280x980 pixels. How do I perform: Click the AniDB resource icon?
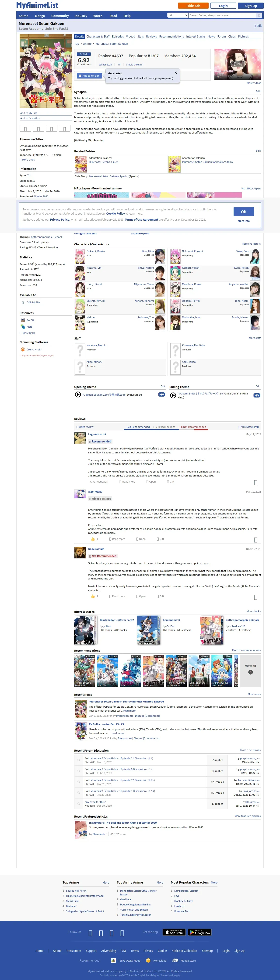23,320
